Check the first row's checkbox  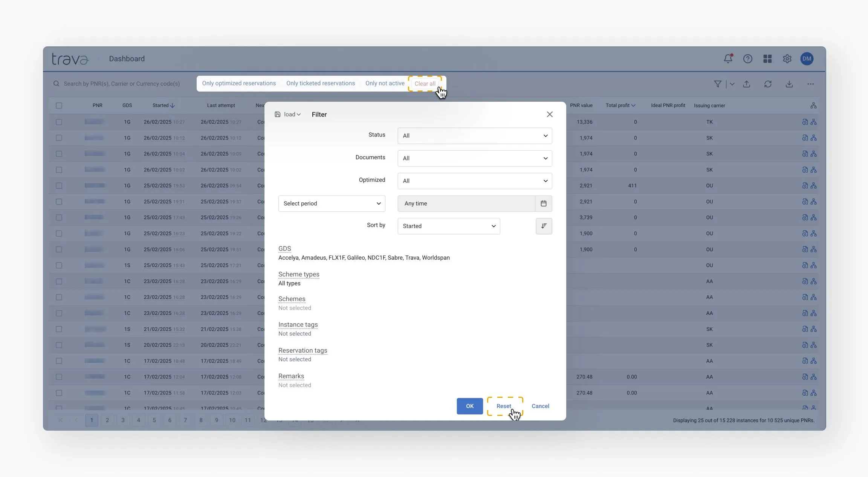59,122
